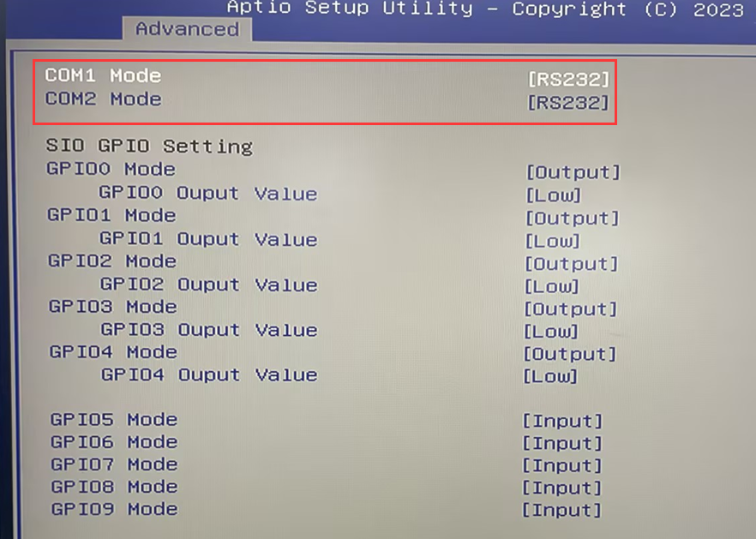
Task: Select the GPIO4 Mode label
Action: (113, 352)
